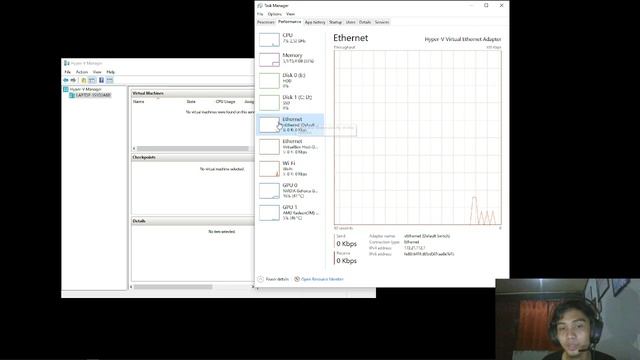Image resolution: width=640 pixels, height=360 pixels.
Task: Click the Virtual Machines panel header
Action: pos(193,93)
